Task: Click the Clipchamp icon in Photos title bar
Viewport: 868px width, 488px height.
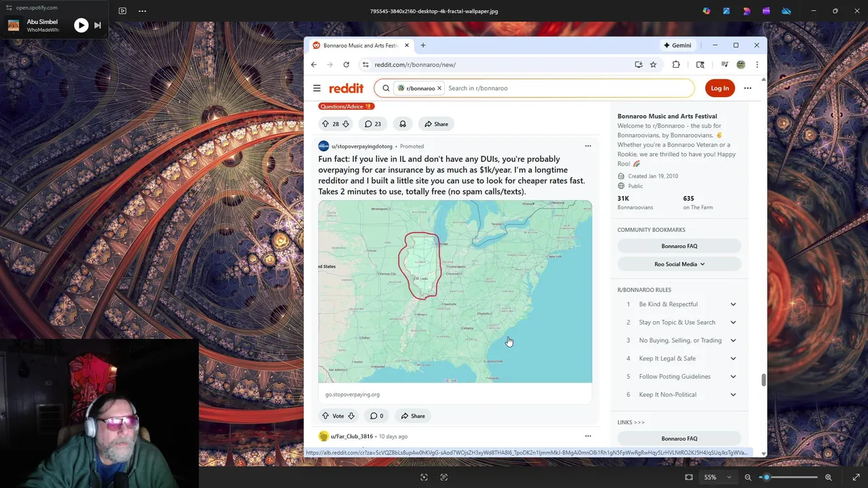Action: pos(766,11)
